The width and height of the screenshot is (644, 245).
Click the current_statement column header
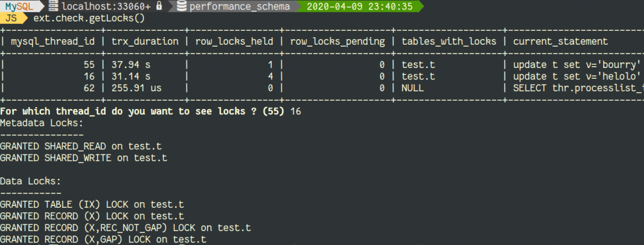(560, 42)
